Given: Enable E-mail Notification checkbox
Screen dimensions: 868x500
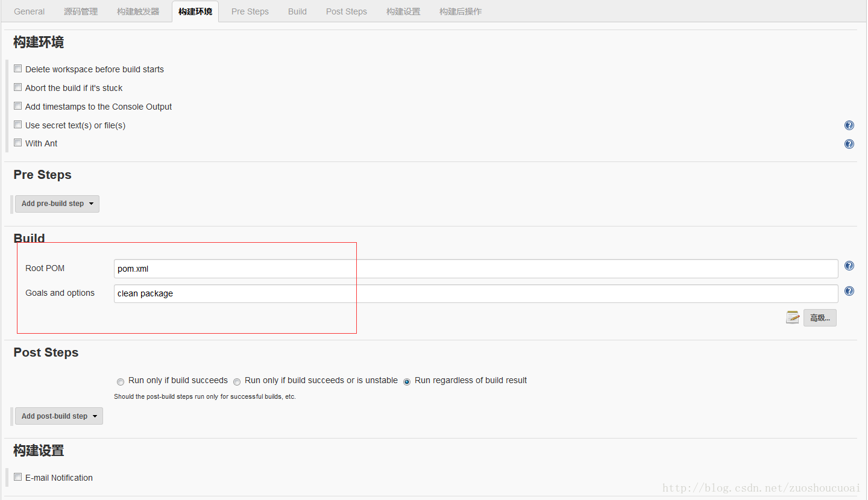Looking at the screenshot, I should click(x=18, y=477).
